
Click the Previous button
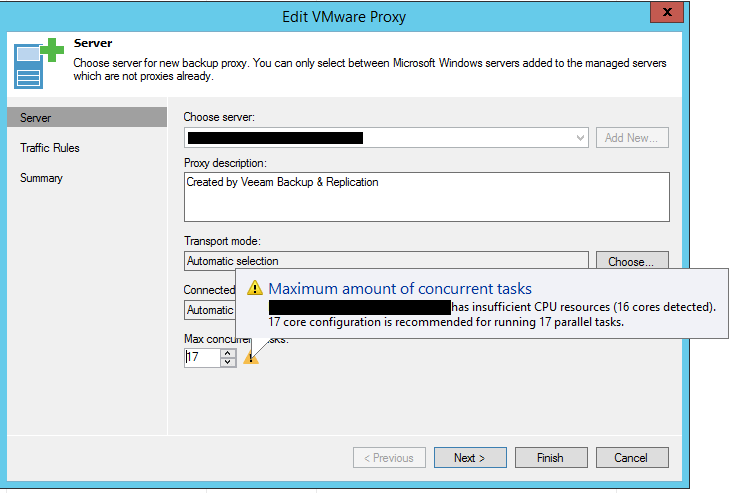[x=389, y=457]
